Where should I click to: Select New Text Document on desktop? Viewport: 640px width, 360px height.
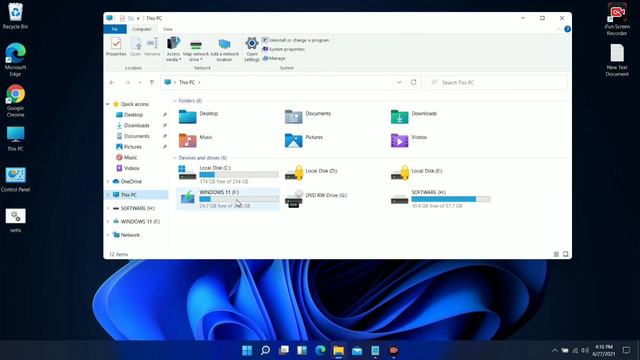[617, 60]
